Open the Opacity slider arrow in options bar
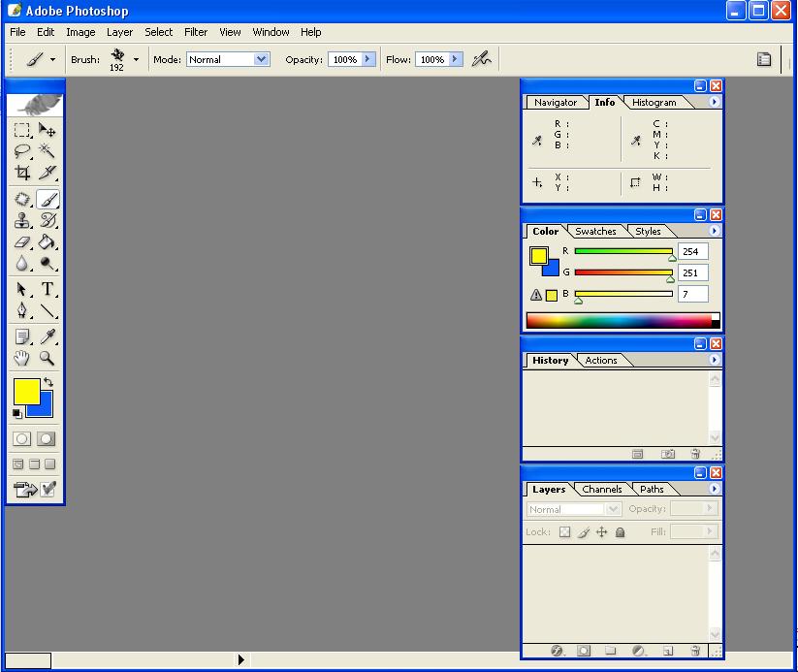This screenshot has height=672, width=798. 367,59
